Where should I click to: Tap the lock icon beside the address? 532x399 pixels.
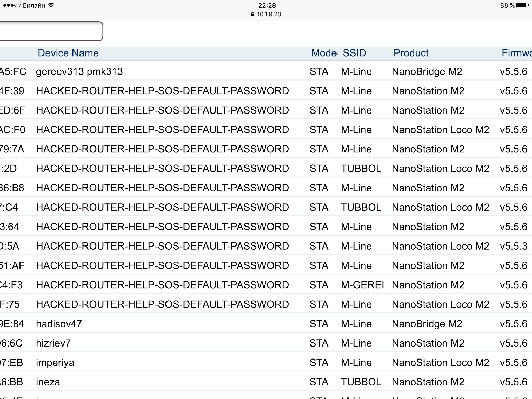[252, 14]
